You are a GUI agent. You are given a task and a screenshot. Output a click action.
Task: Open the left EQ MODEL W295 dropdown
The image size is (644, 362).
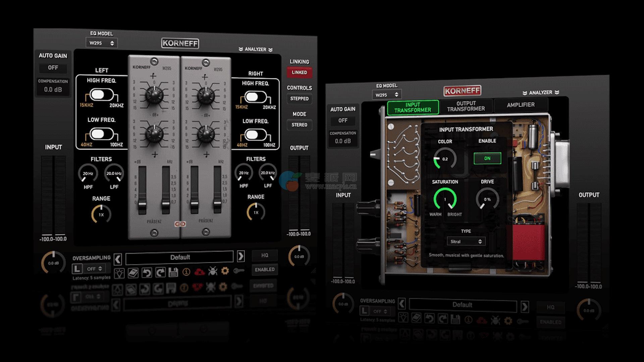pyautogui.click(x=101, y=43)
